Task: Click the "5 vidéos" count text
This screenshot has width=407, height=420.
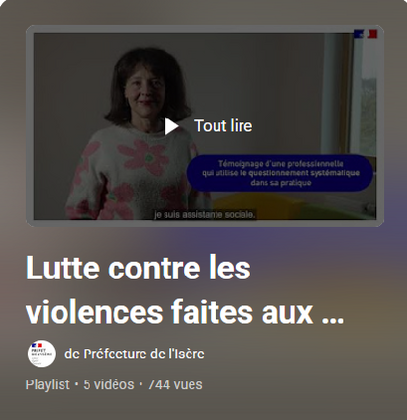Action: tap(109, 385)
